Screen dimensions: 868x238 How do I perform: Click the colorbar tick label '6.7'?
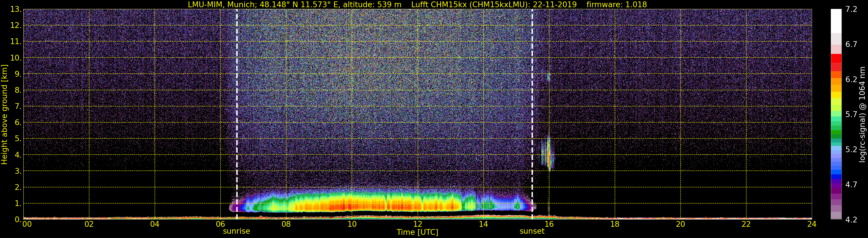851,44
